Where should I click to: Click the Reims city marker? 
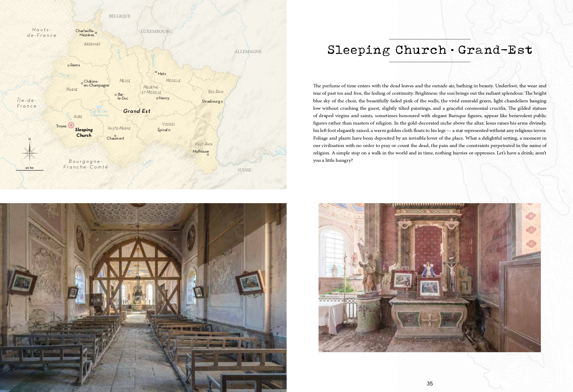(68, 66)
